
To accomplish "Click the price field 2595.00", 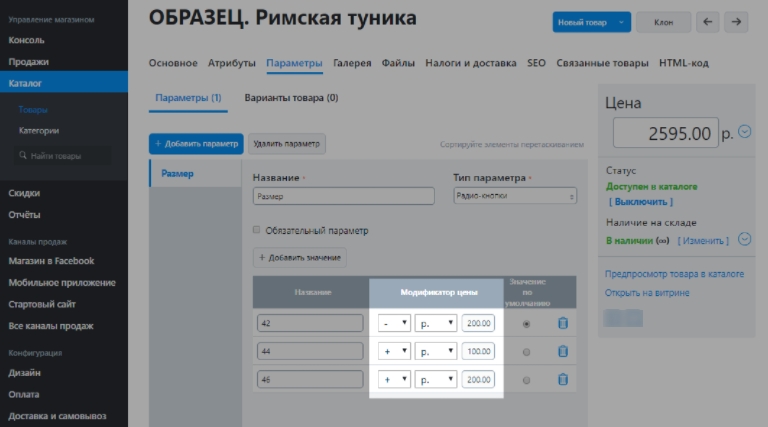I will (666, 133).
